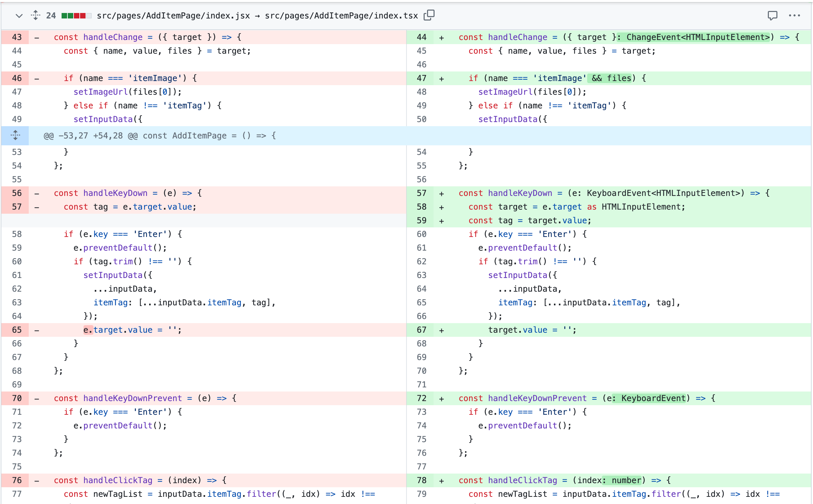Open the three-dots file options menu
This screenshot has height=504, width=813.
pos(794,16)
